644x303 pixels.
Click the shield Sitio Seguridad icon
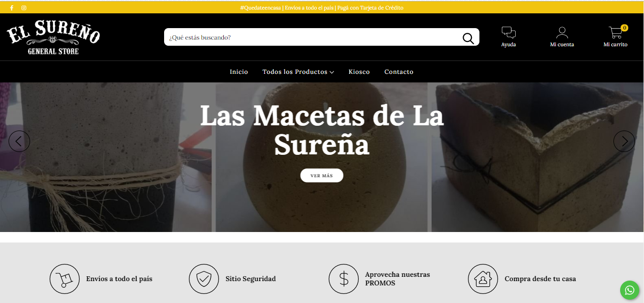pyautogui.click(x=204, y=279)
